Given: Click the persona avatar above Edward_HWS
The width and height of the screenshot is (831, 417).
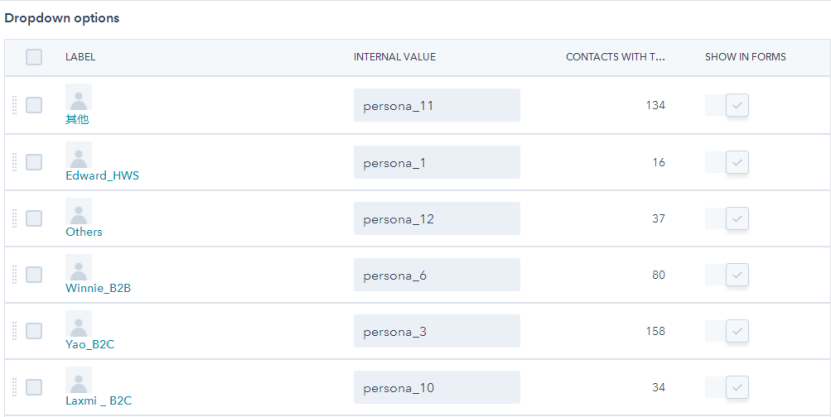Looking at the screenshot, I should tap(78, 154).
